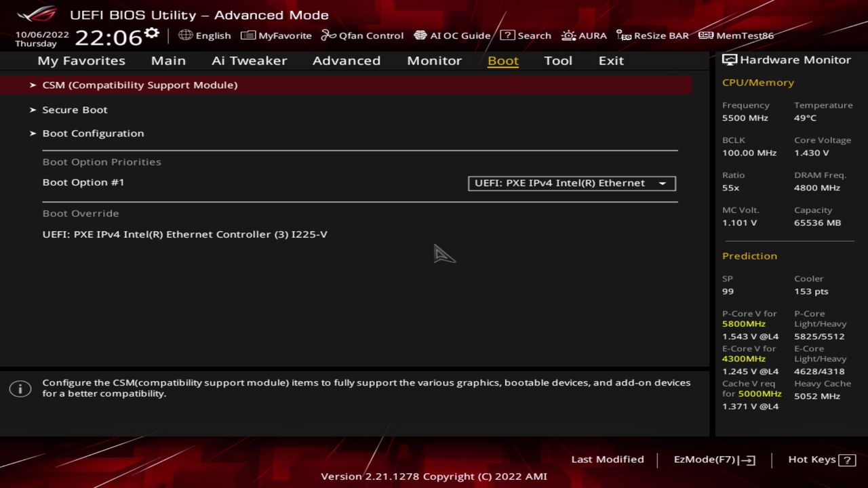Click the 5825/5512 P-Core Light/Heavy value
Screen dimensions: 868x488
click(x=819, y=337)
